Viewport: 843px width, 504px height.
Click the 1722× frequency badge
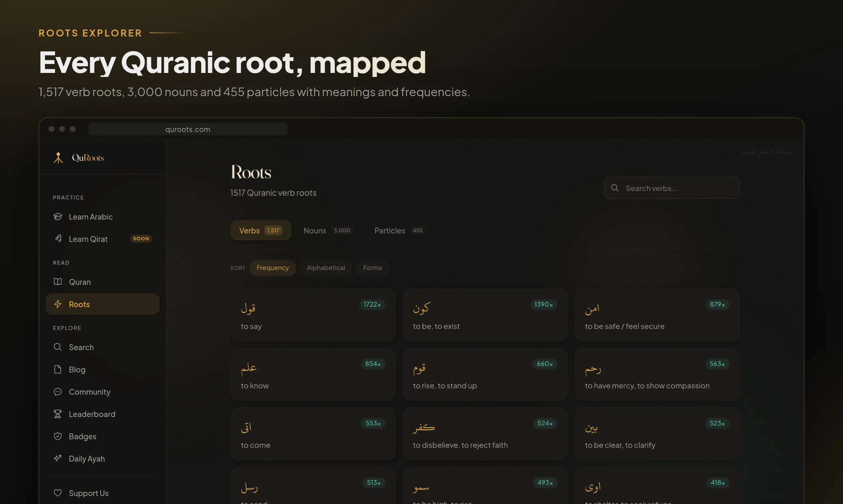point(372,304)
